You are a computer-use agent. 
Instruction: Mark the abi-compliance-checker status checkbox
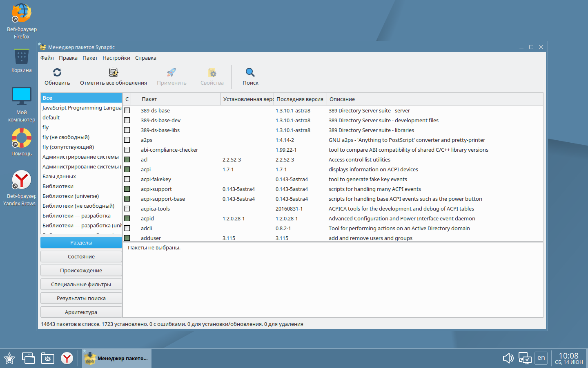pyautogui.click(x=127, y=150)
